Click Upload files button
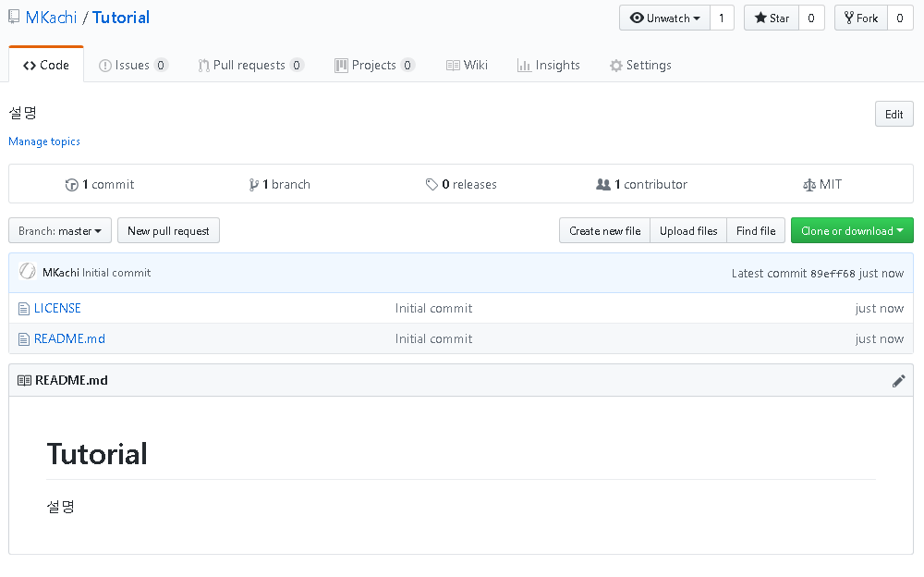The image size is (924, 577). [x=688, y=230]
